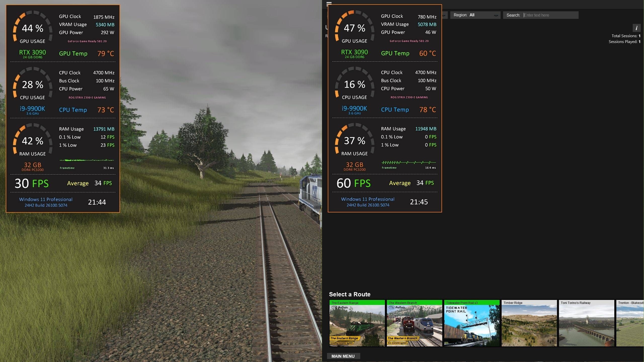Click the 292 W GPU power value

[107, 32]
